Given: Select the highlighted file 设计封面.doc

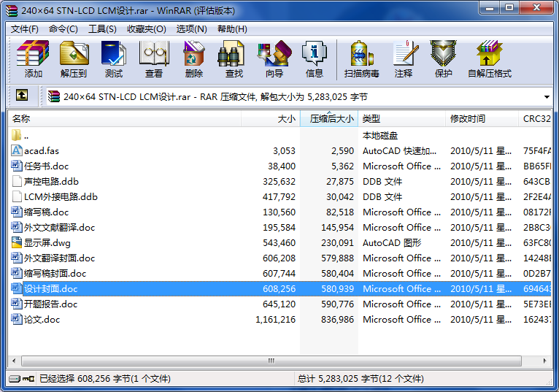Looking at the screenshot, I should (50, 289).
